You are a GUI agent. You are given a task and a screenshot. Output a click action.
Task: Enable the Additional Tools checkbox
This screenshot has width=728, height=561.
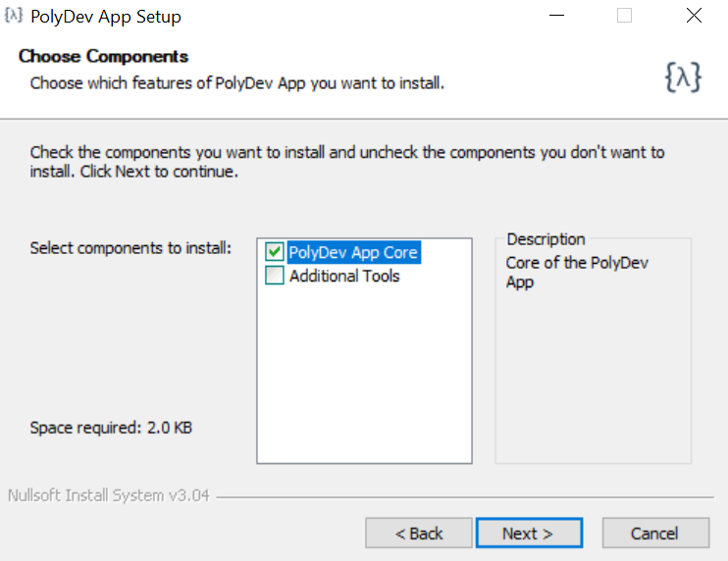coord(275,277)
